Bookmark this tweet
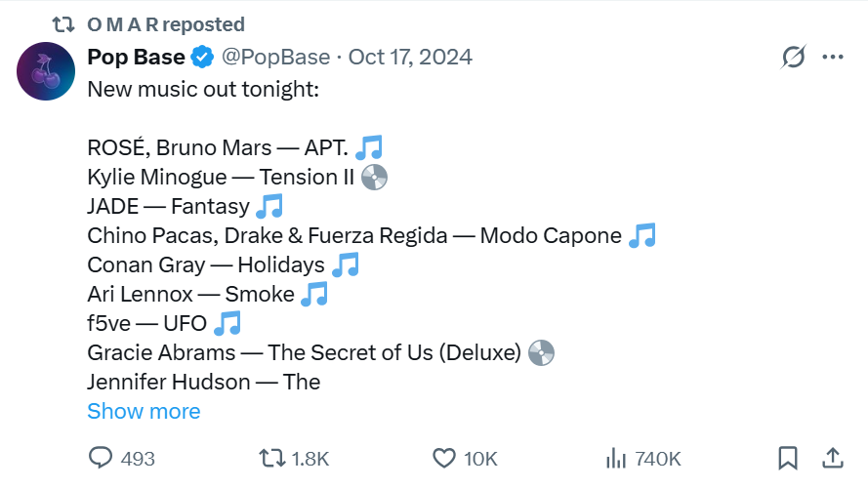The height and width of the screenshot is (488, 868). [788, 458]
